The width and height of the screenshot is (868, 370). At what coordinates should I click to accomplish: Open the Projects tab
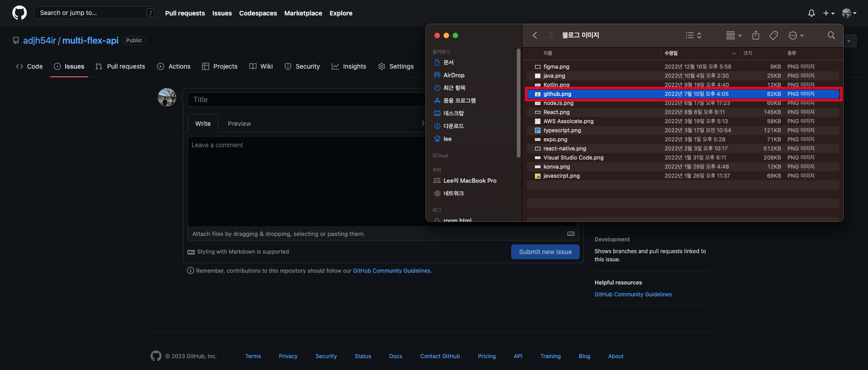[x=220, y=66]
